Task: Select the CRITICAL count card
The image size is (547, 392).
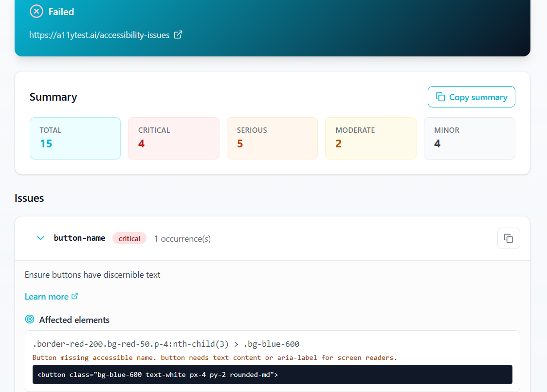Action: pyautogui.click(x=173, y=138)
